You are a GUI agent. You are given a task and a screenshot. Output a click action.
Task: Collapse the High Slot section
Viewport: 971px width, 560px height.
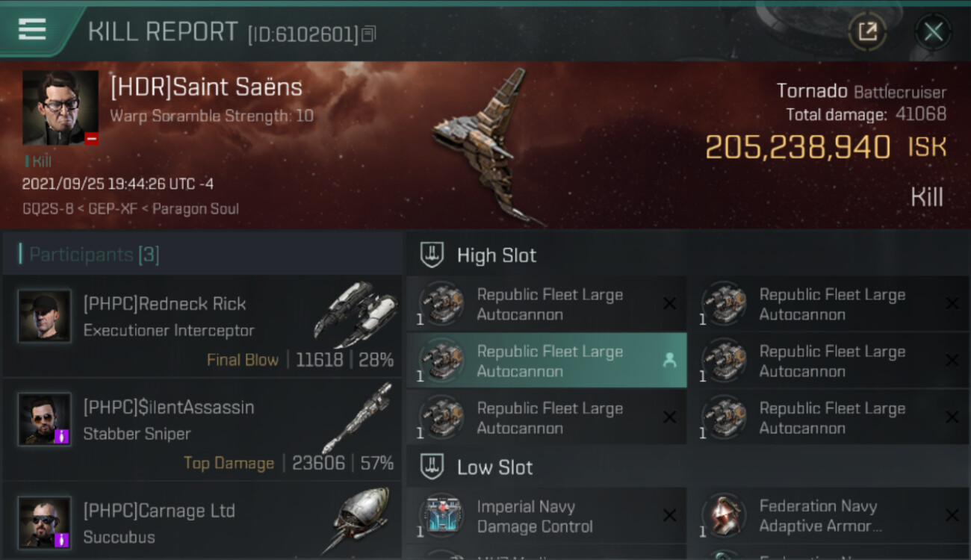[432, 255]
